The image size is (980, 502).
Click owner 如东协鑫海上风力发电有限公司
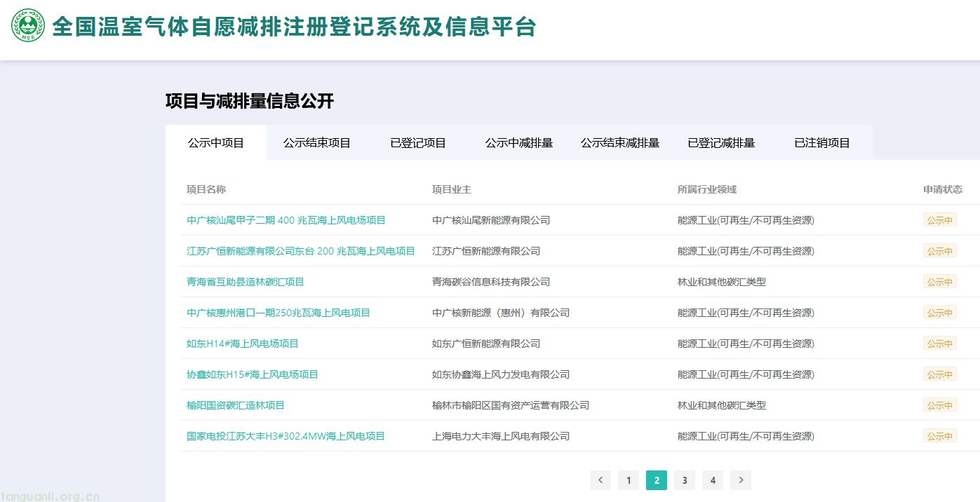(x=501, y=374)
